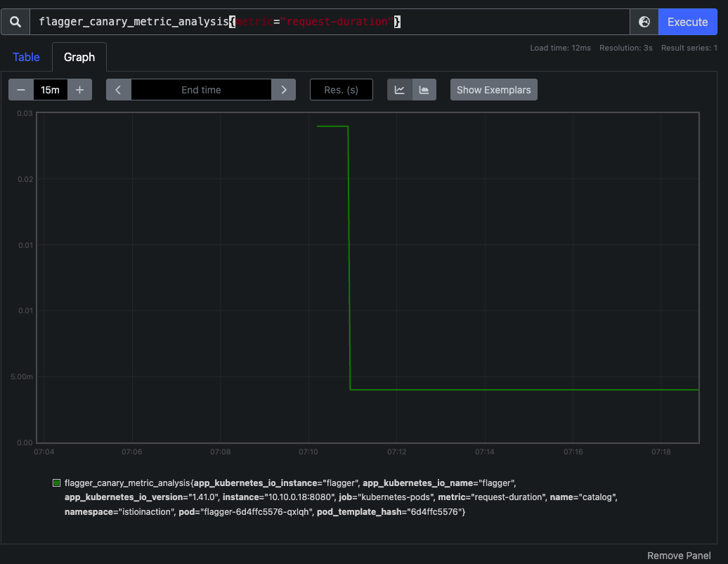
Task: Click the 0.03 y-axis label
Action: [25, 113]
